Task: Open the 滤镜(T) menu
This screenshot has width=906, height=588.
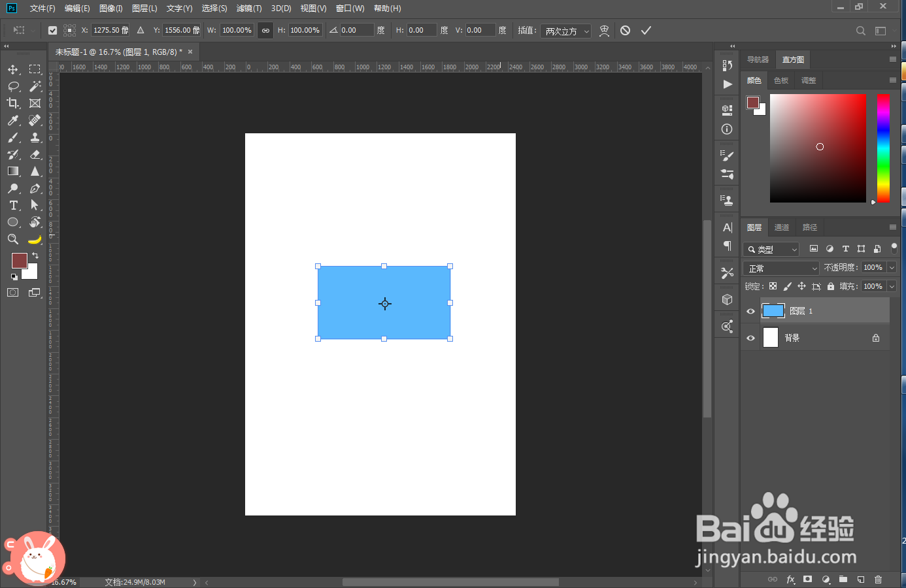Action: coord(249,8)
